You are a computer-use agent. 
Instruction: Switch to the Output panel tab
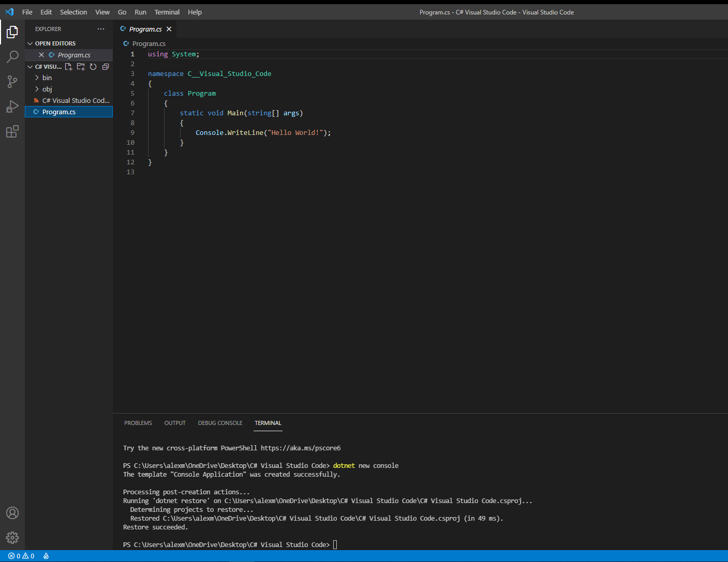(x=175, y=423)
